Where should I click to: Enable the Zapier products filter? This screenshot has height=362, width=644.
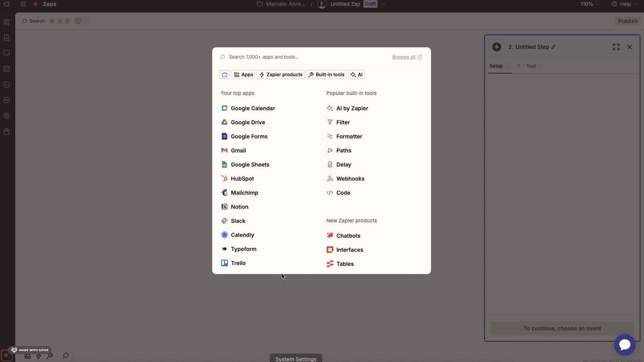click(x=281, y=75)
